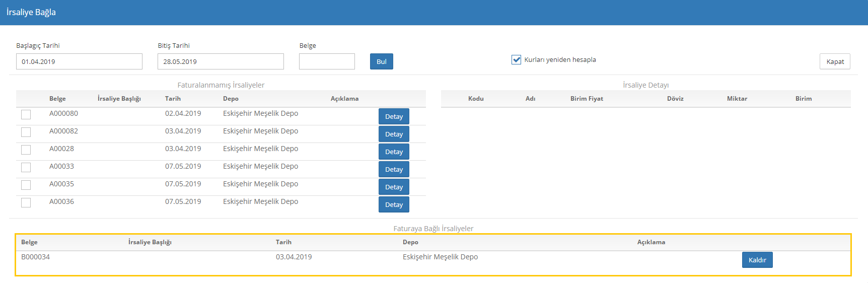Image resolution: width=868 pixels, height=283 pixels.
Task: Select the A00035 row checkbox
Action: click(26, 185)
